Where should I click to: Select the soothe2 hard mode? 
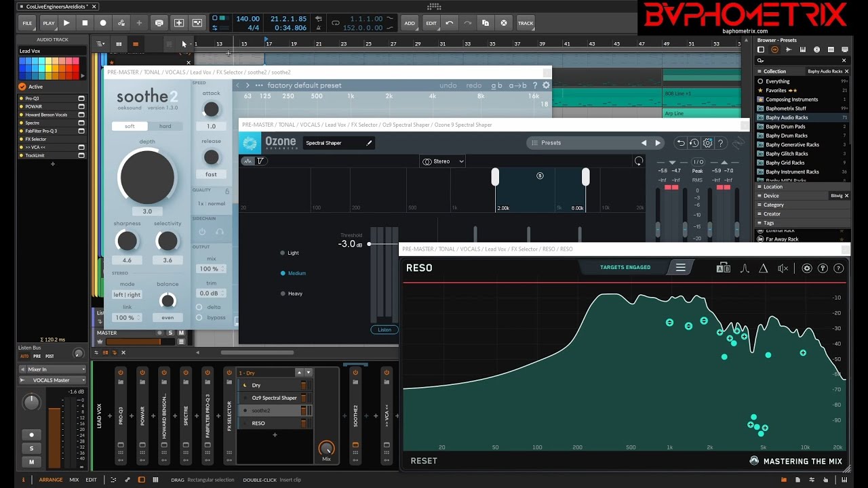point(165,126)
